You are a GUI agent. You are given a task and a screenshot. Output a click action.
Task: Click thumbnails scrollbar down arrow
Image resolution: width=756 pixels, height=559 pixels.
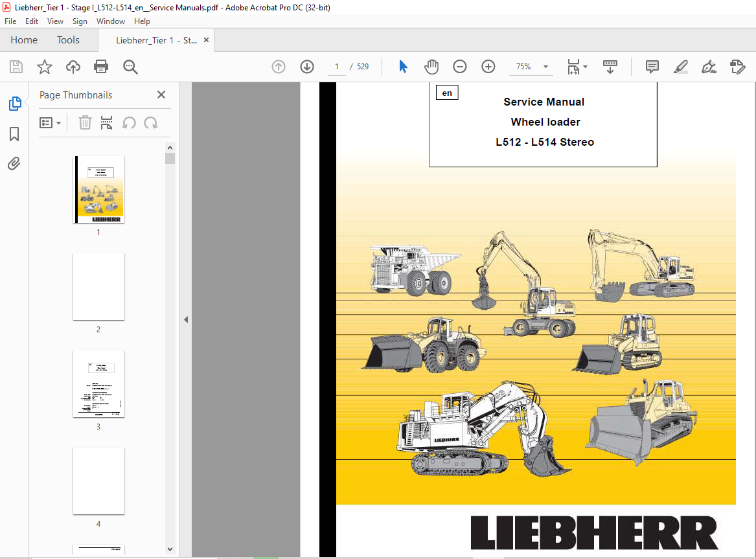pyautogui.click(x=170, y=549)
